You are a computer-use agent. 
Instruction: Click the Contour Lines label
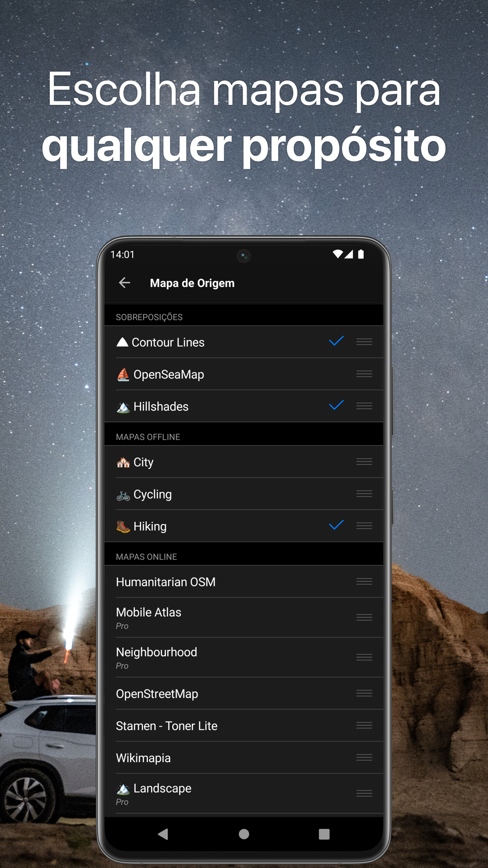tap(168, 343)
